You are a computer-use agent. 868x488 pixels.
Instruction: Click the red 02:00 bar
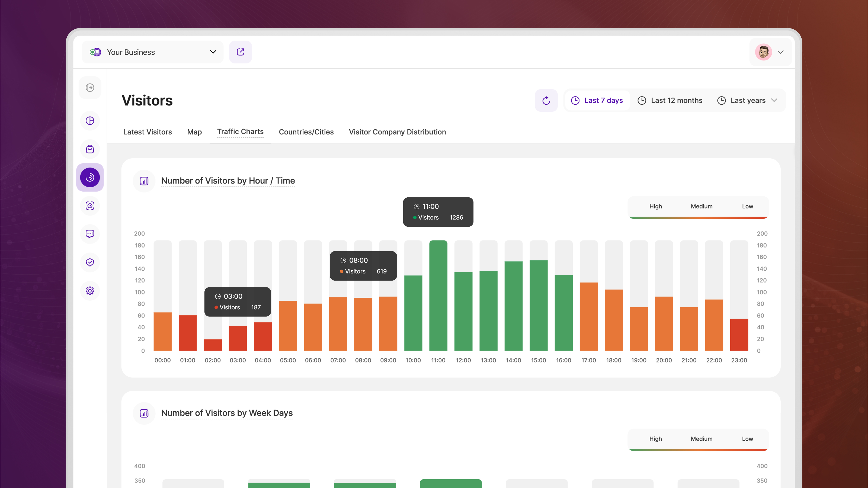coord(213,345)
